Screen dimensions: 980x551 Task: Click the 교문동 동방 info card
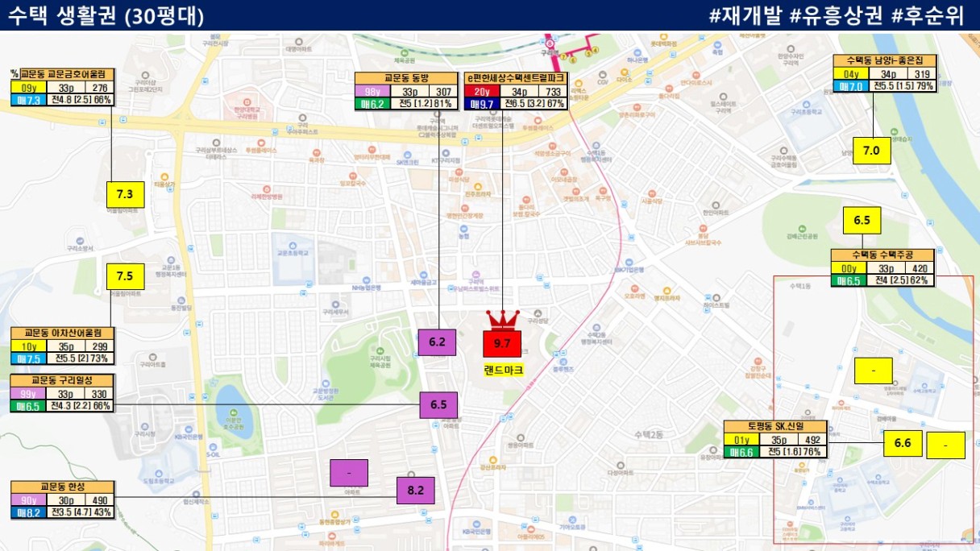click(x=405, y=91)
